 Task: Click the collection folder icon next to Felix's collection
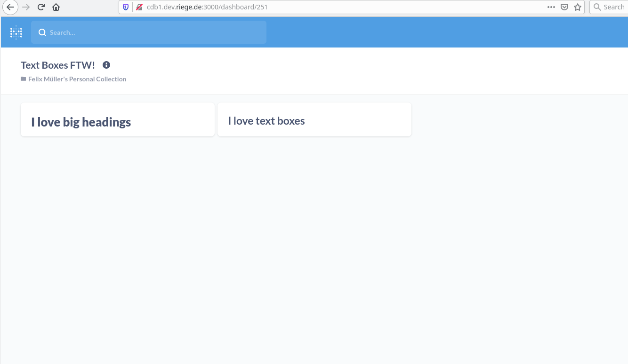tap(23, 79)
